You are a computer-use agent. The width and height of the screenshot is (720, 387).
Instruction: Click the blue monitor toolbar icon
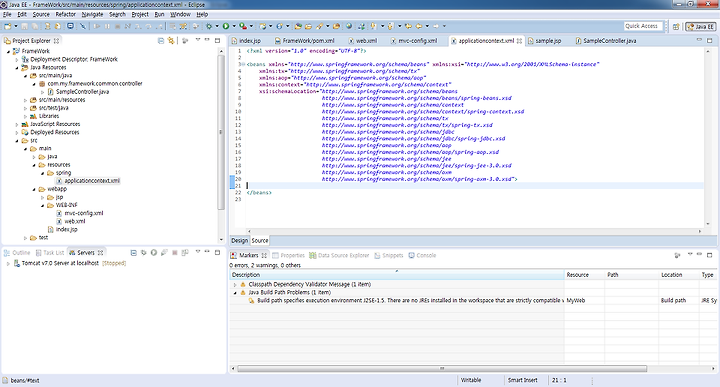[70, 26]
